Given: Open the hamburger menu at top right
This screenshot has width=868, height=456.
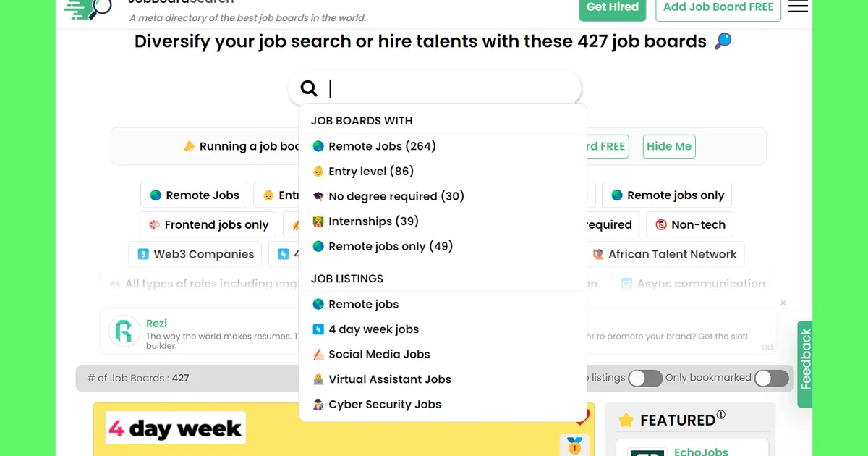Looking at the screenshot, I should [x=798, y=6].
